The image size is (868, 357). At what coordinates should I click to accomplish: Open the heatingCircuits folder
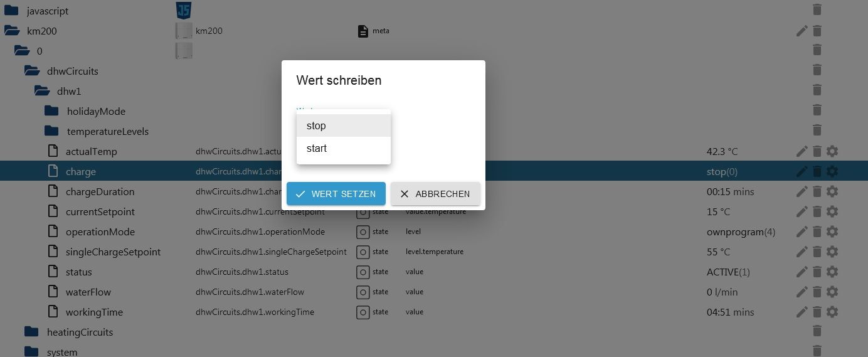tap(32, 332)
